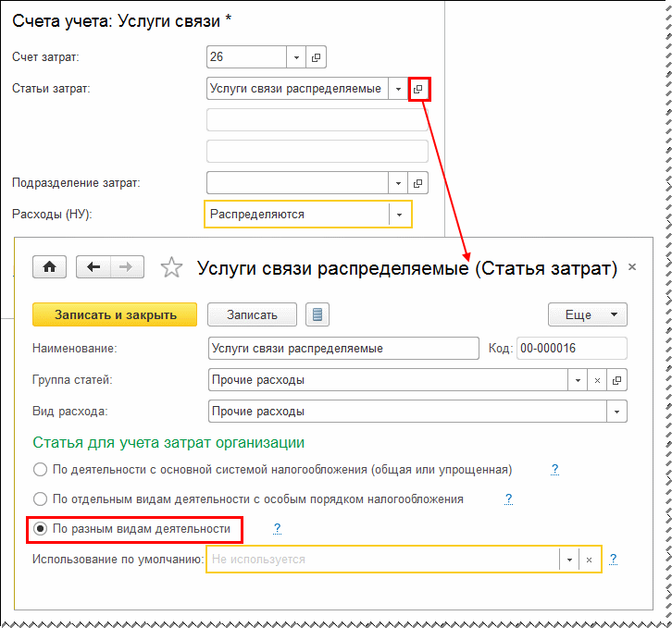Screen dimensions: 672x628
Task: Open the cost item "Услуги связи распределяемые" form icon
Action: [418, 89]
